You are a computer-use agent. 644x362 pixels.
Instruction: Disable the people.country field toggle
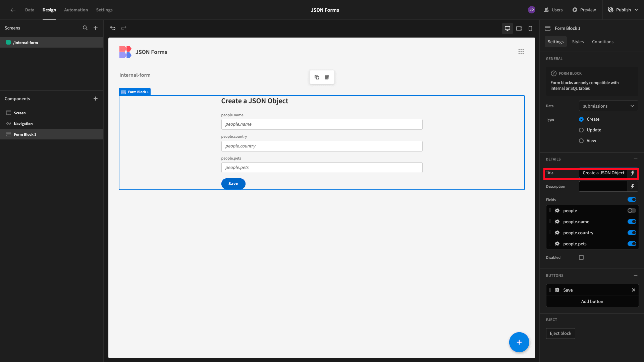pos(632,233)
